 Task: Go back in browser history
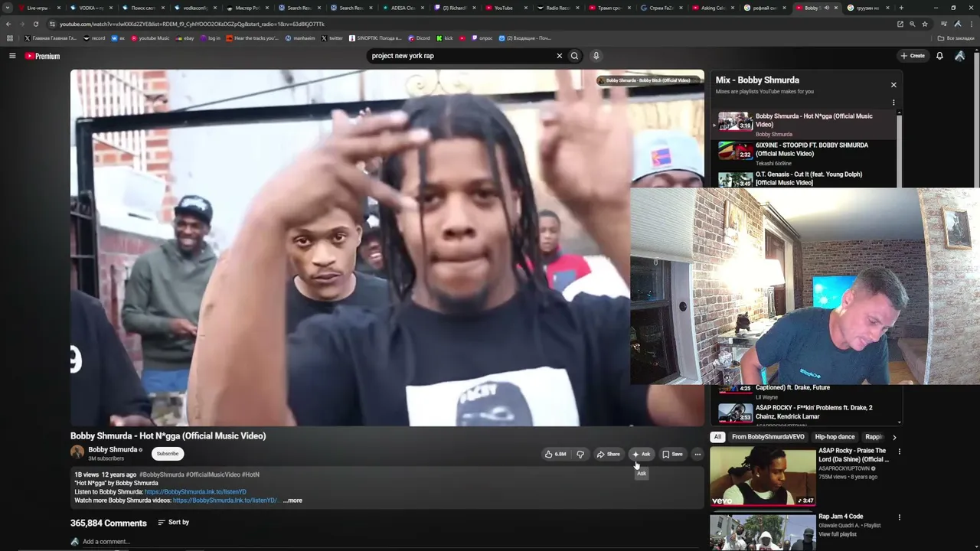tap(8, 24)
